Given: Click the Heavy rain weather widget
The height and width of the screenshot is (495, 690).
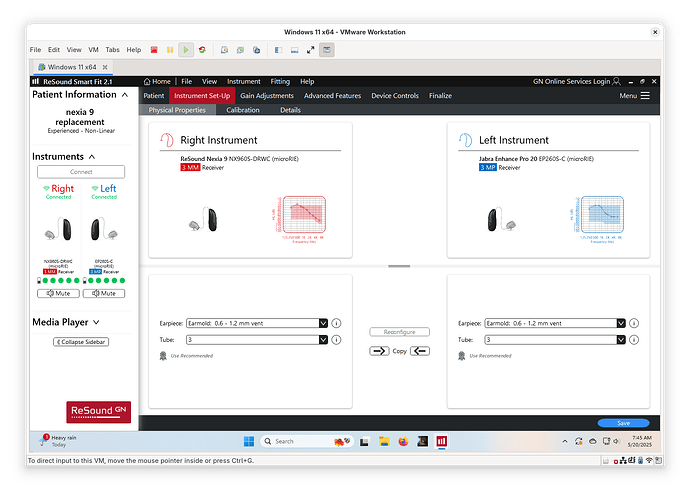Looking at the screenshot, I should pos(59,441).
